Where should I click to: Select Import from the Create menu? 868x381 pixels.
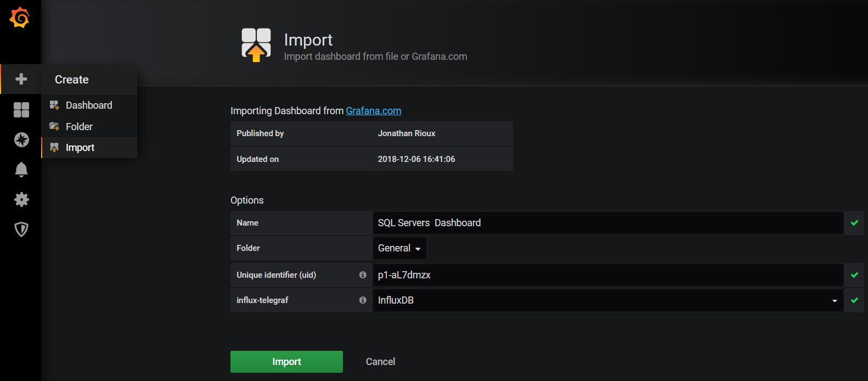click(89, 148)
